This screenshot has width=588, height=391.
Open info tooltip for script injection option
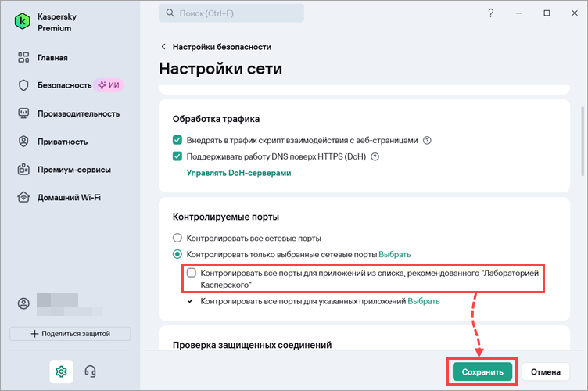(x=427, y=140)
